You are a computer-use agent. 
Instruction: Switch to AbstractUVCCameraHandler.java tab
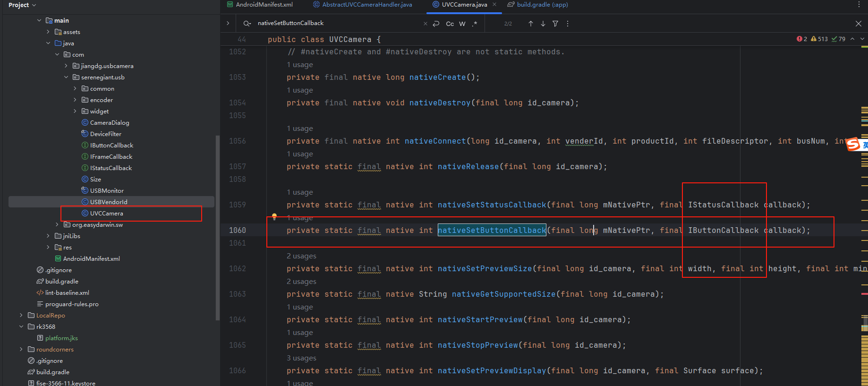pyautogui.click(x=362, y=5)
